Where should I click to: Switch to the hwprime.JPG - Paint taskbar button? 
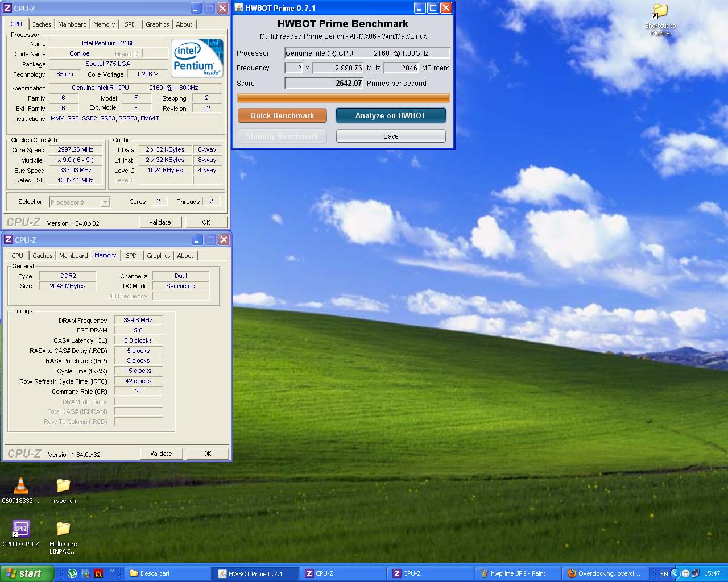tap(518, 573)
